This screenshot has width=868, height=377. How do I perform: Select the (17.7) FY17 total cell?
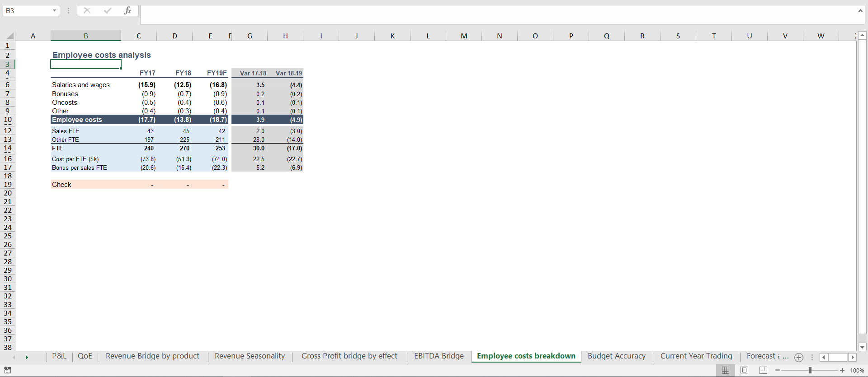click(x=147, y=120)
